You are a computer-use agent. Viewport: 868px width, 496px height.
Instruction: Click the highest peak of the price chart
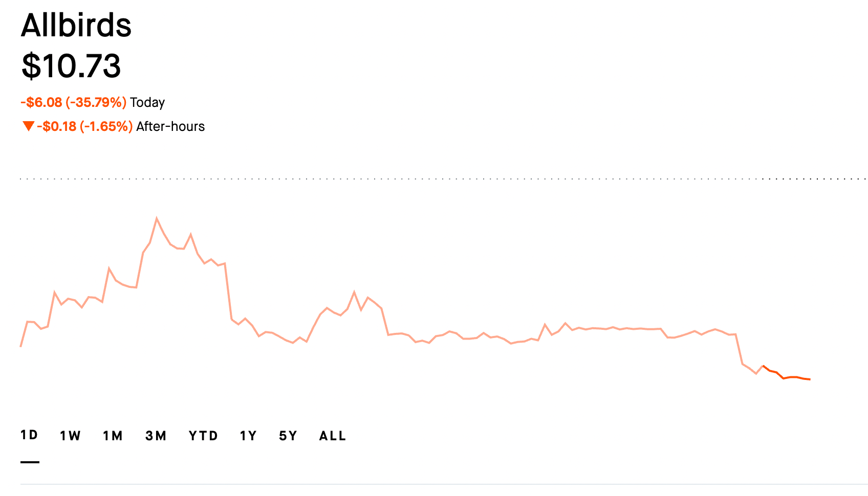coord(157,218)
